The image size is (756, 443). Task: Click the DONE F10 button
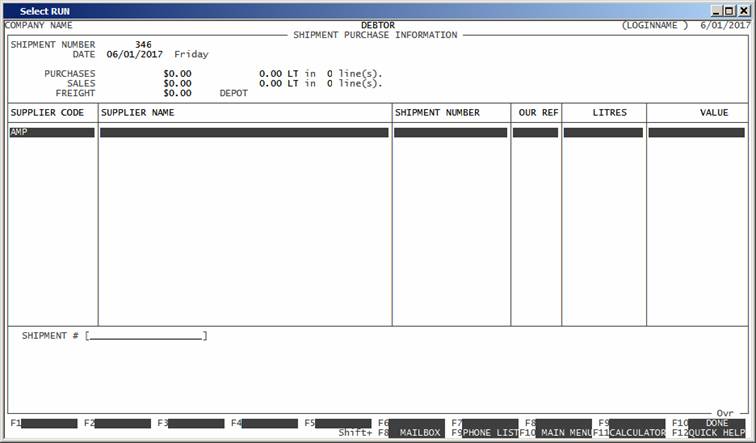pyautogui.click(x=717, y=423)
